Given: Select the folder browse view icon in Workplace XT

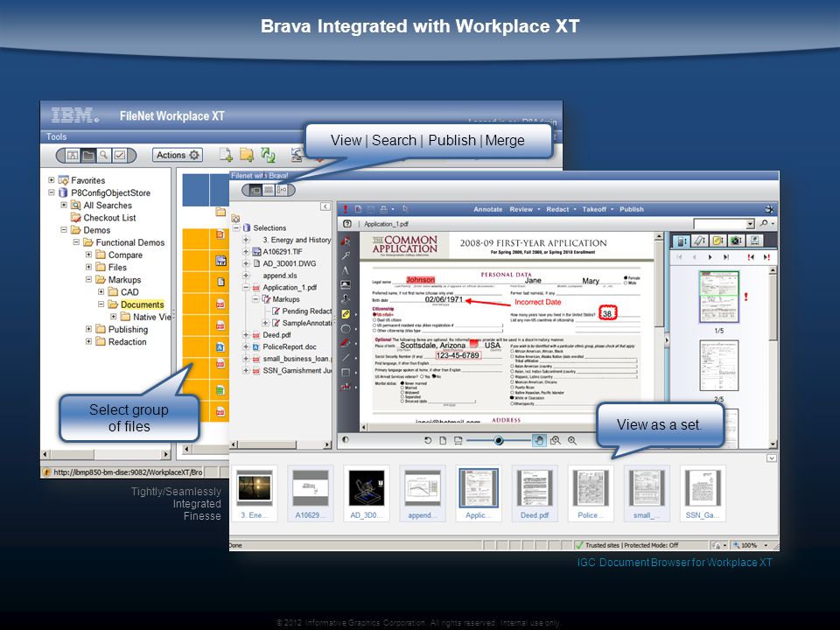Looking at the screenshot, I should (87, 156).
